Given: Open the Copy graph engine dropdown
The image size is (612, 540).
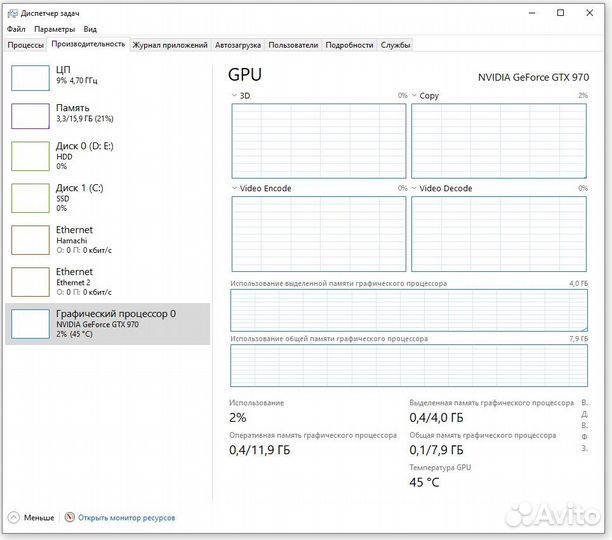Looking at the screenshot, I should [414, 96].
